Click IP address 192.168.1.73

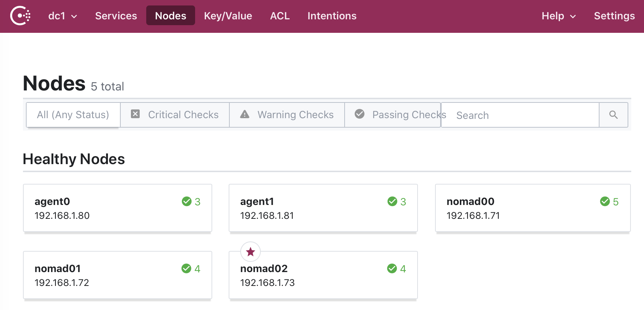pos(267,283)
